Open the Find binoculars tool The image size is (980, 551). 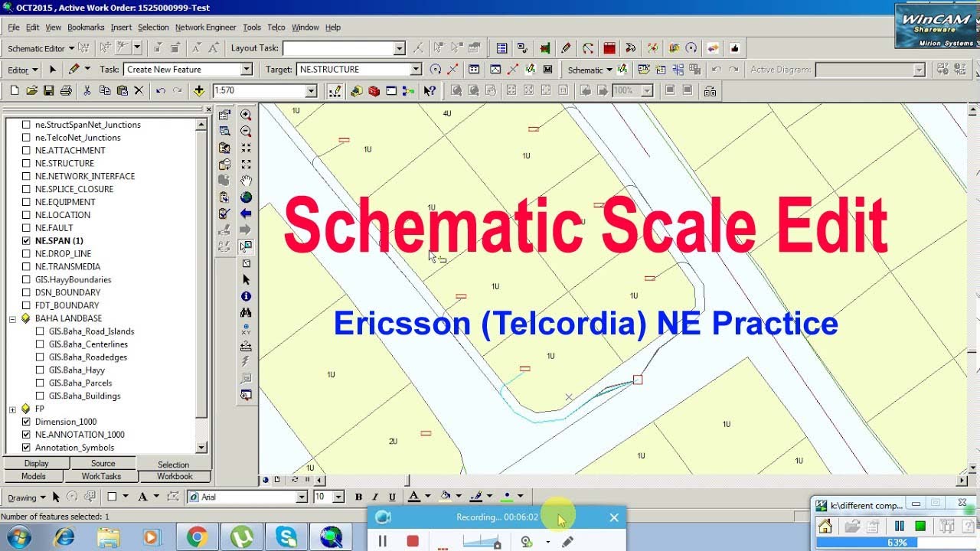click(246, 313)
